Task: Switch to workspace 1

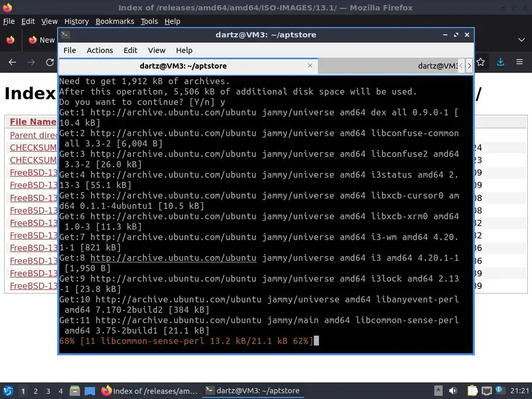Action: 23,391
